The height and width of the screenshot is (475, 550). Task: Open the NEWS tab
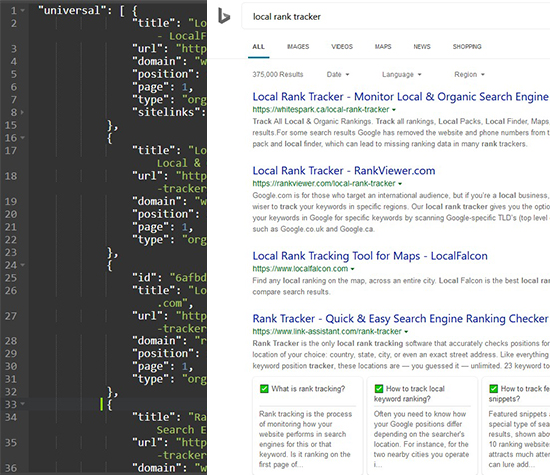click(x=422, y=47)
